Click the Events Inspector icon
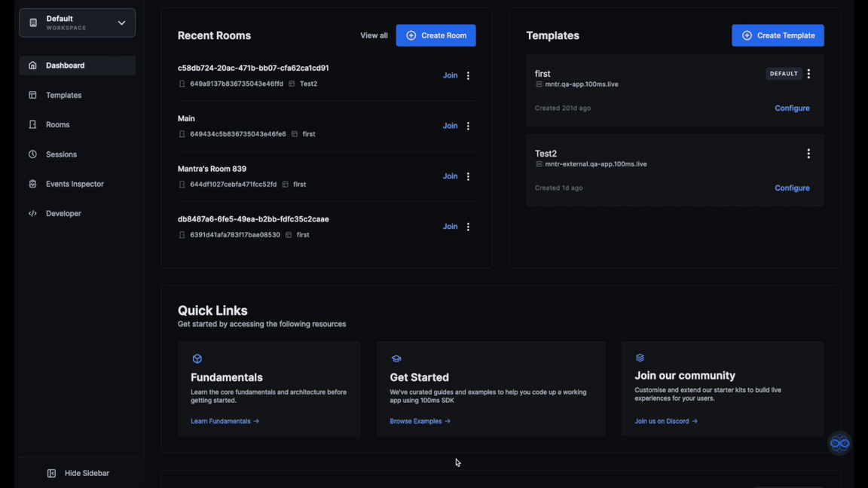This screenshot has width=868, height=488. [32, 184]
